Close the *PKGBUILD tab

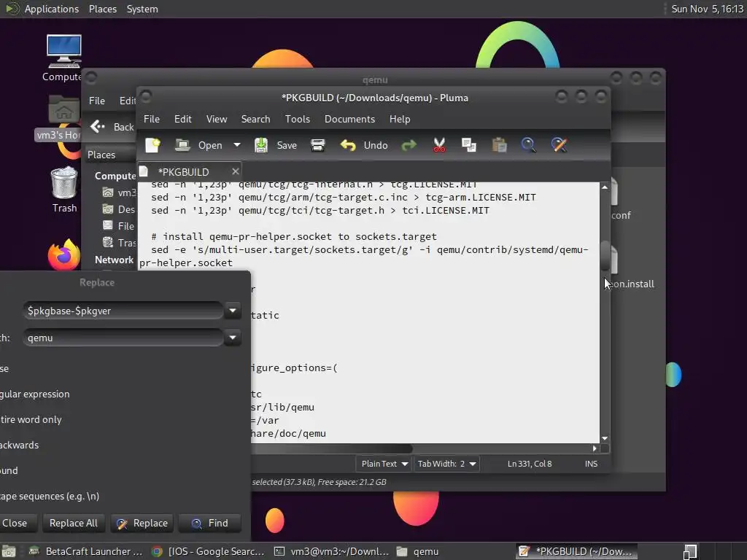coord(236,171)
